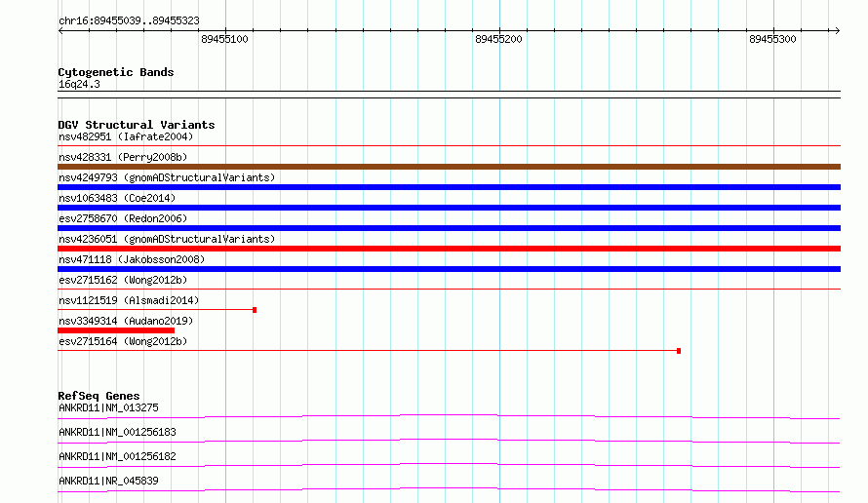This screenshot has height=503, width=868.
Task: Click the red nsv4236051 variant bar
Action: click(449, 249)
